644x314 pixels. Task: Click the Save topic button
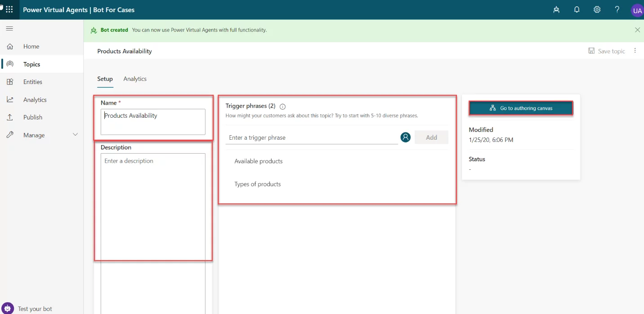607,51
